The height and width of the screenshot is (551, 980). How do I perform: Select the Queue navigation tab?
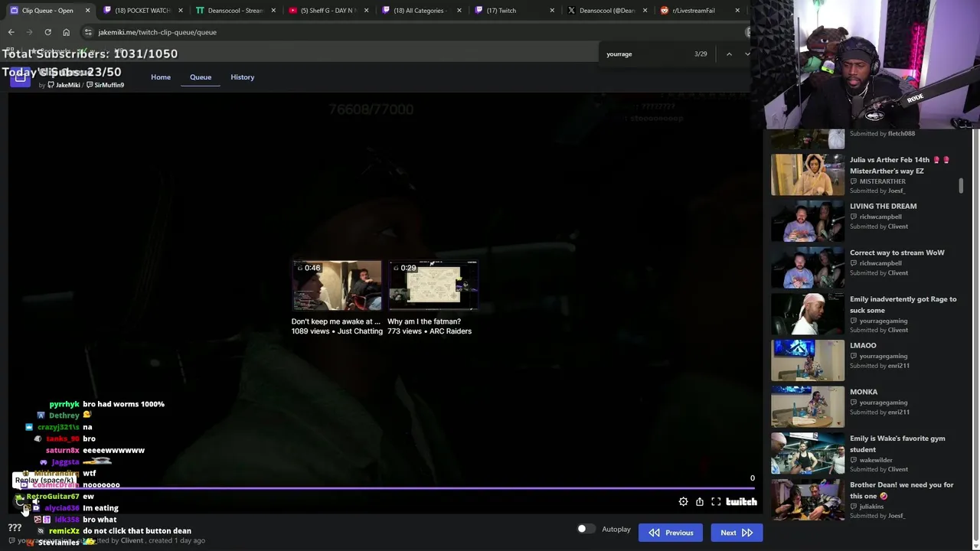click(x=201, y=77)
